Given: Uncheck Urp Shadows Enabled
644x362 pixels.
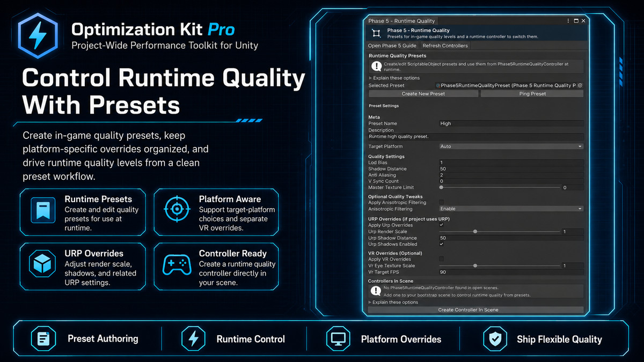Looking at the screenshot, I should 442,244.
